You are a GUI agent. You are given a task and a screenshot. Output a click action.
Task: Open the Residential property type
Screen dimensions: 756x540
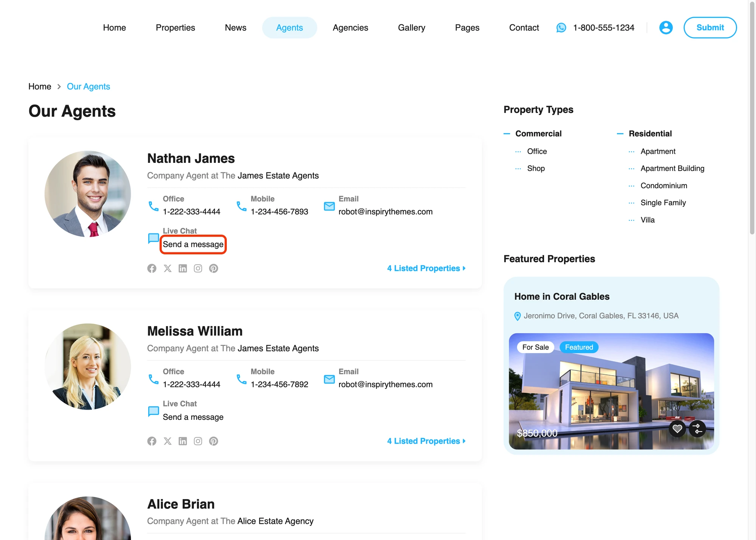pos(650,133)
